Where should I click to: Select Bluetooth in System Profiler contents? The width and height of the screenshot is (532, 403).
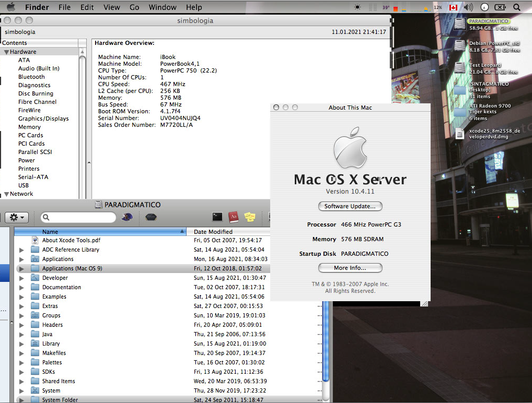[x=31, y=77]
